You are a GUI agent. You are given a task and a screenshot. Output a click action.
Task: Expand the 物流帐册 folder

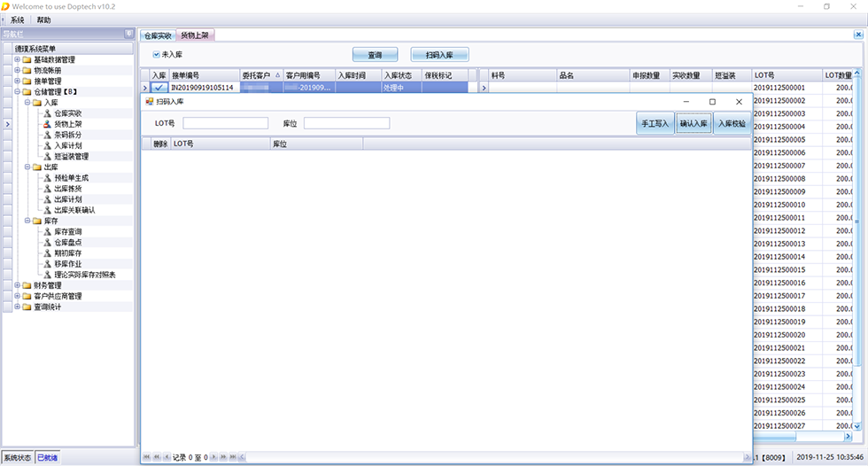(x=17, y=70)
